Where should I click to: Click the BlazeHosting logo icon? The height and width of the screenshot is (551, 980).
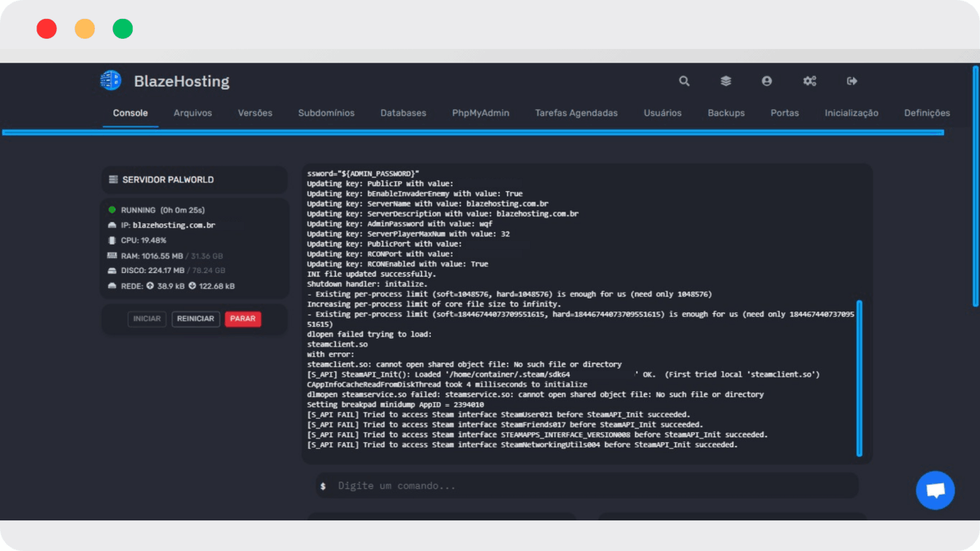click(110, 81)
